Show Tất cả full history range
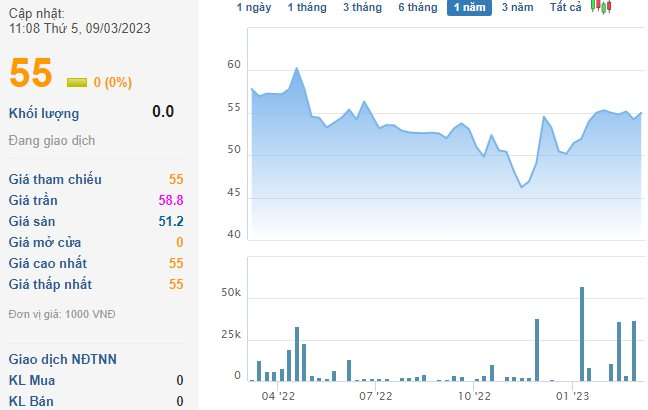The height and width of the screenshot is (410, 648). (x=566, y=7)
